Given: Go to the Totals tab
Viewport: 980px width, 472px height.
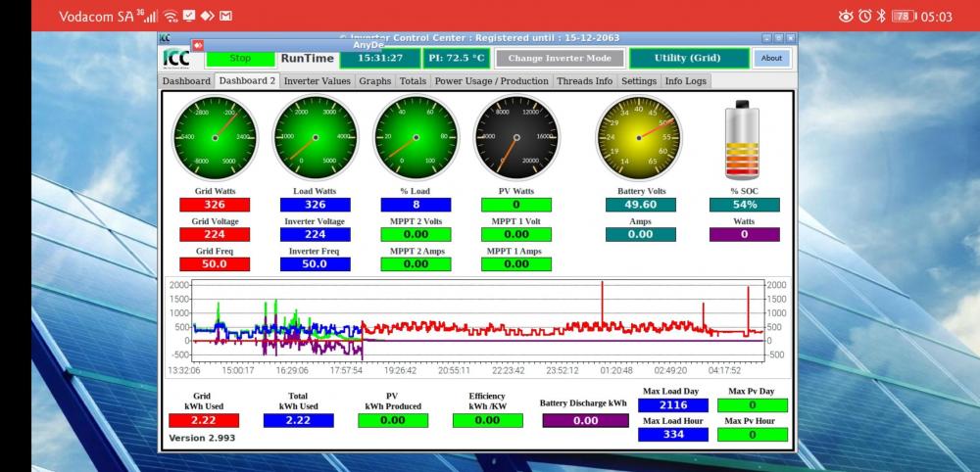Looking at the screenshot, I should coord(413,81).
